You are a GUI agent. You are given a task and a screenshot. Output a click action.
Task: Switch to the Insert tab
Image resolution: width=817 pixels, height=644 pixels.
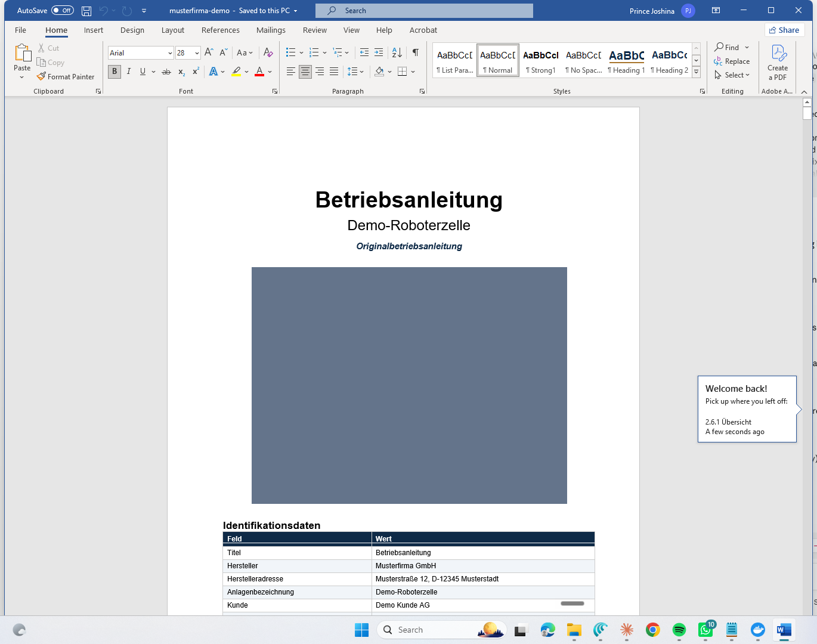(94, 30)
